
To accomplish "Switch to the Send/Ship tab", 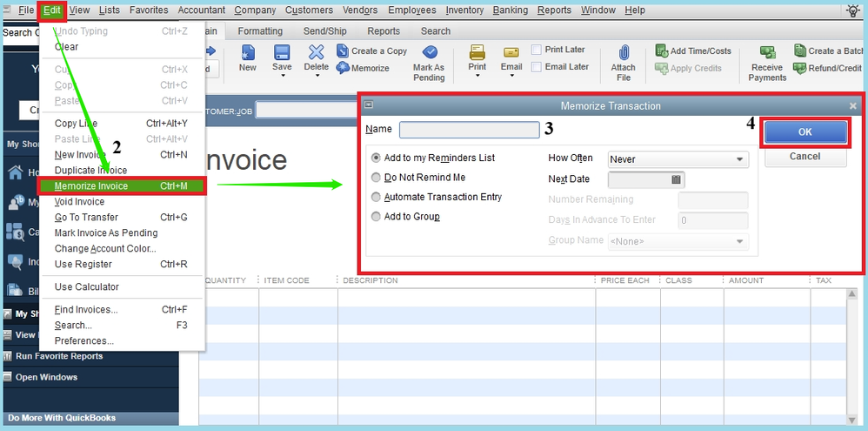I will click(x=325, y=31).
